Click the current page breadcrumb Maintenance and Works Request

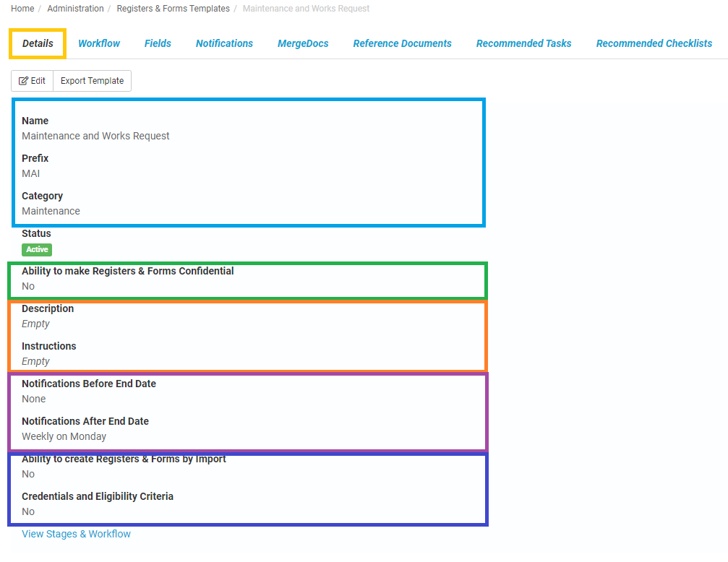coord(306,9)
